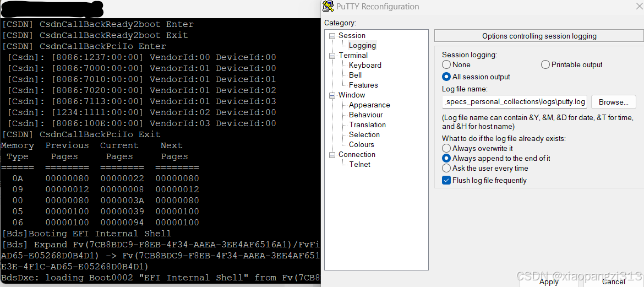This screenshot has width=644, height=287.
Task: Select Always overwrite it option
Action: point(477,148)
